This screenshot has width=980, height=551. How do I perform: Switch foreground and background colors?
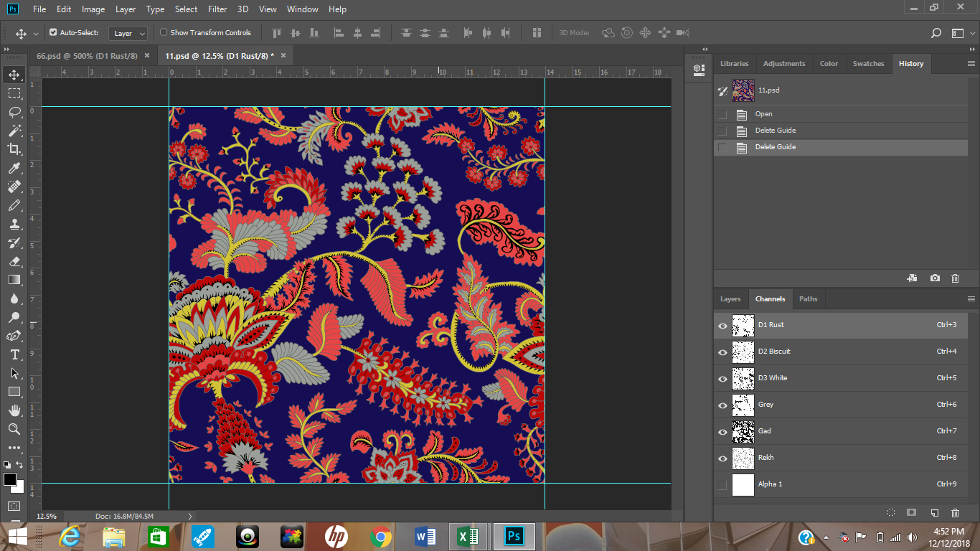point(20,465)
